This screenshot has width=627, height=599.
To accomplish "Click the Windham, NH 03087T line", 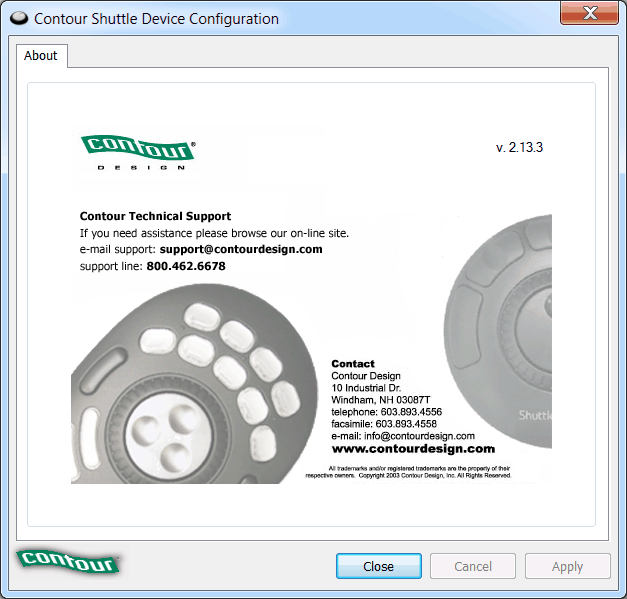I will (x=381, y=400).
